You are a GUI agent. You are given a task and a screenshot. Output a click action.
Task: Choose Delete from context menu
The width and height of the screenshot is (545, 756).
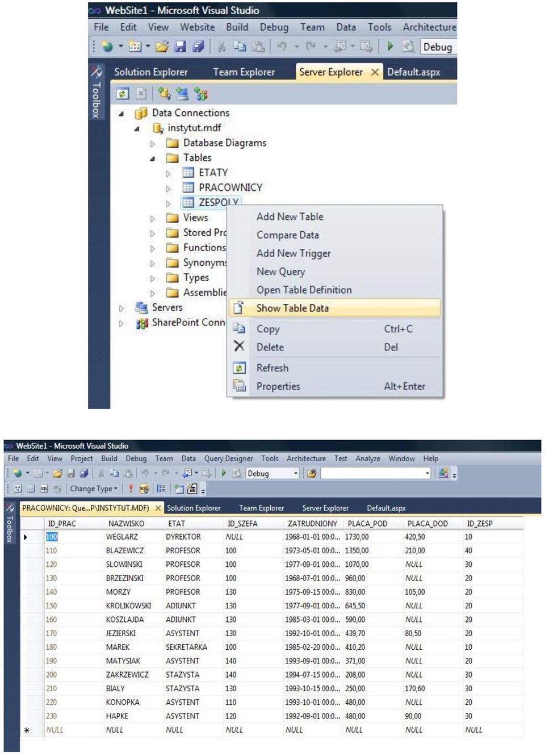[x=334, y=347]
